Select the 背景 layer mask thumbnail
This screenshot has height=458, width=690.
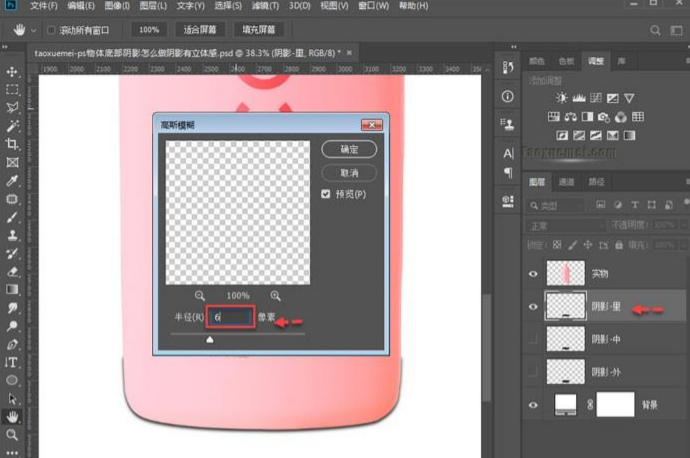[x=615, y=404]
